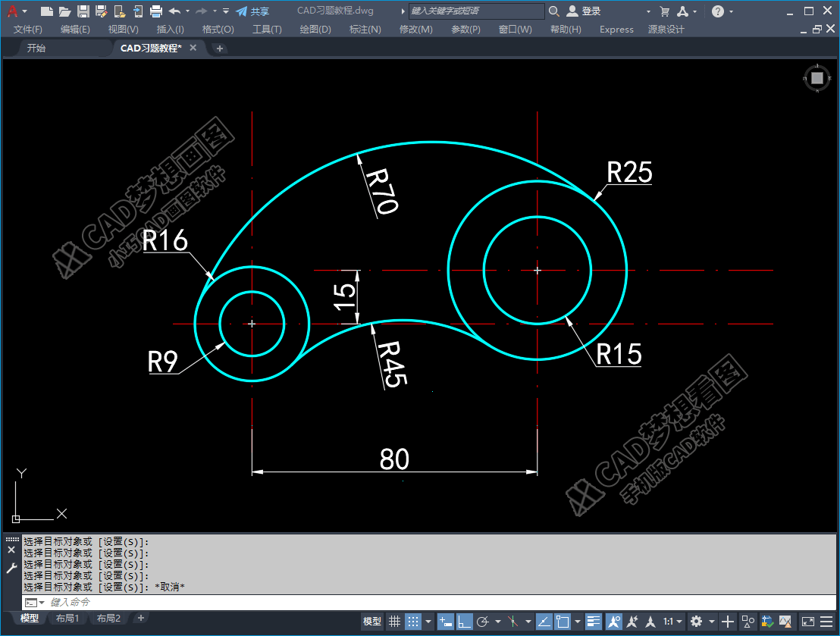840x636 pixels.
Task: Expand snap mode settings dropdown
Action: pos(428,622)
